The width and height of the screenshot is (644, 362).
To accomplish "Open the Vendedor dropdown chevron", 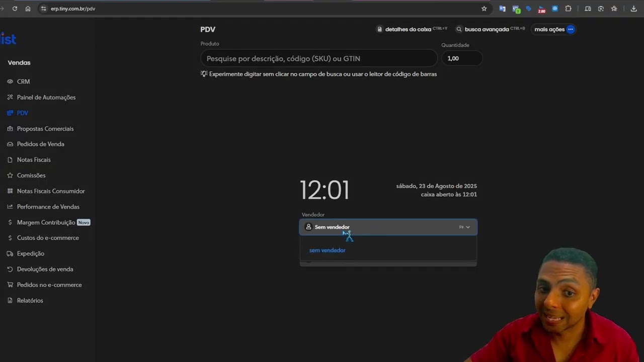I will [468, 227].
